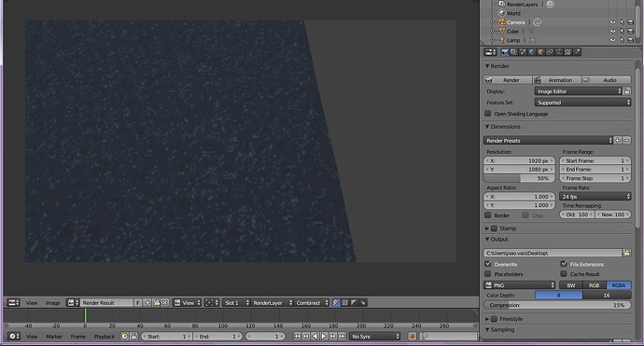The width and height of the screenshot is (644, 346).
Task: Play the animation in reverse
Action: point(315,336)
